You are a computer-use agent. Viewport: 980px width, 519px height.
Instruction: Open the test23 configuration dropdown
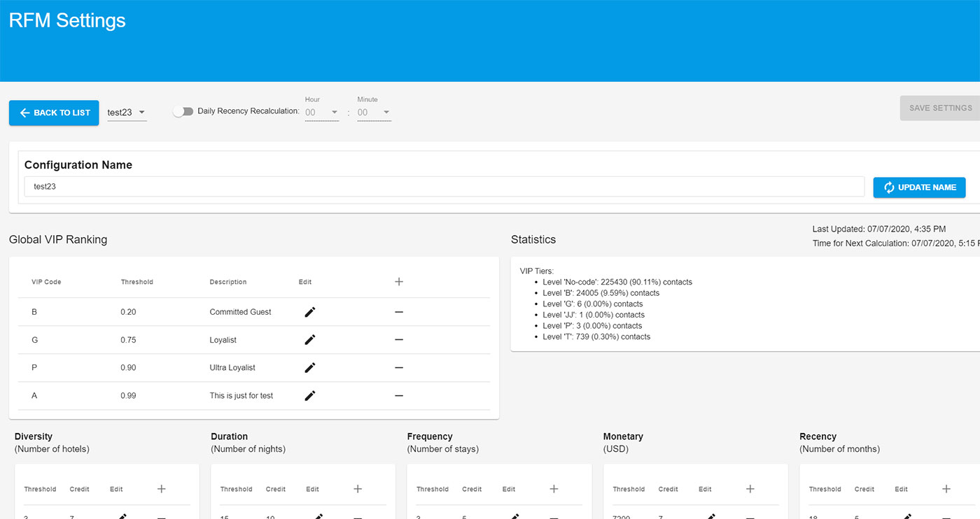pos(127,113)
